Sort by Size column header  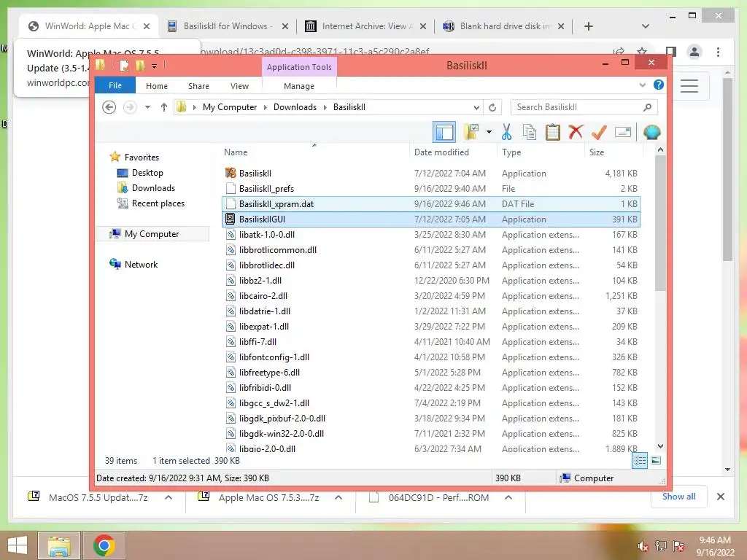click(614, 152)
